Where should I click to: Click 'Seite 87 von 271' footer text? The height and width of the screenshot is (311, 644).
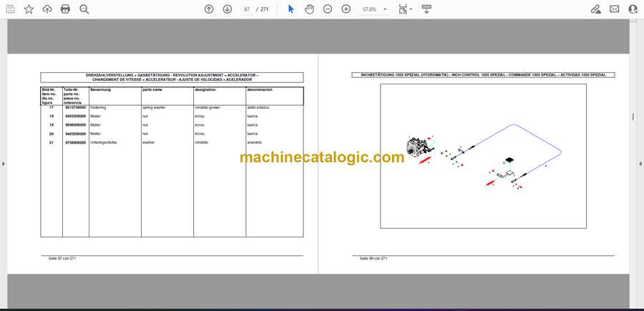click(63, 259)
